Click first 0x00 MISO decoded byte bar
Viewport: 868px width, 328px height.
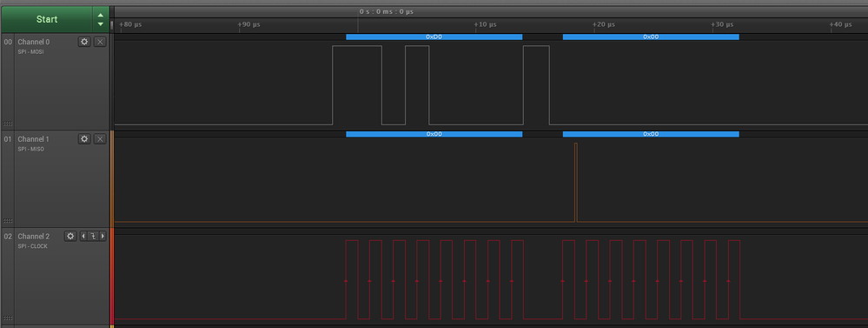click(434, 134)
